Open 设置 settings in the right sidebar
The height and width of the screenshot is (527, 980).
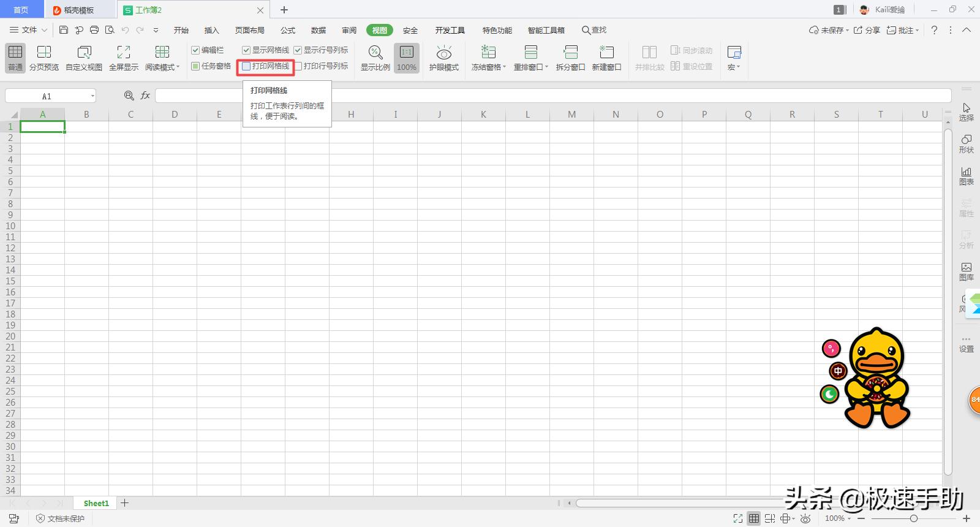(x=967, y=344)
